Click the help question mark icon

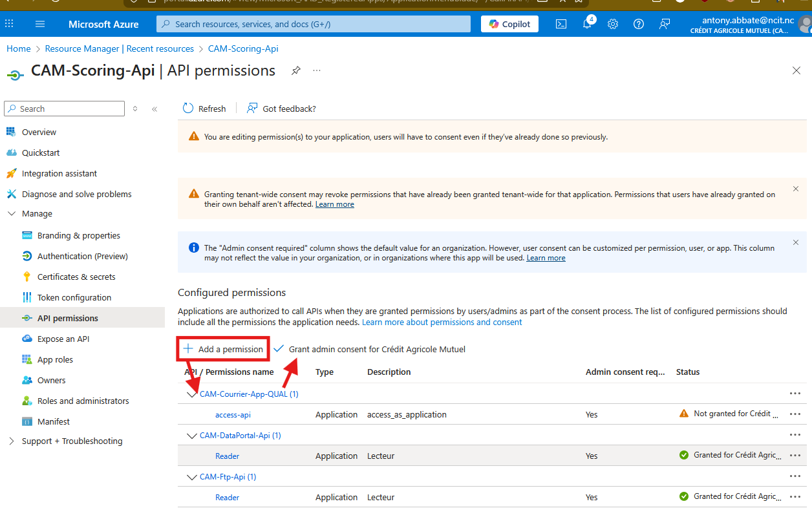tap(639, 24)
